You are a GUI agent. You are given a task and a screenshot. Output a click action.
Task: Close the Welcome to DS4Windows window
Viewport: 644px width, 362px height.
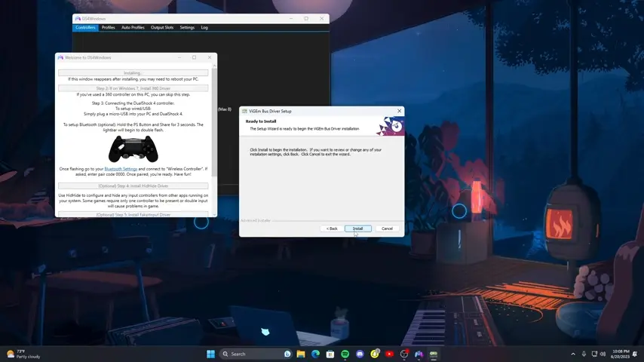[x=210, y=57]
